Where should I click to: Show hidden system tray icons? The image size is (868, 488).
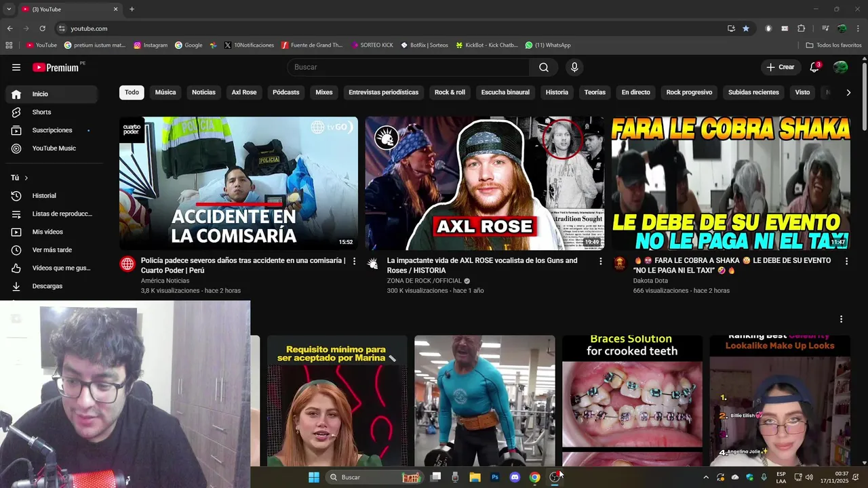(x=705, y=477)
